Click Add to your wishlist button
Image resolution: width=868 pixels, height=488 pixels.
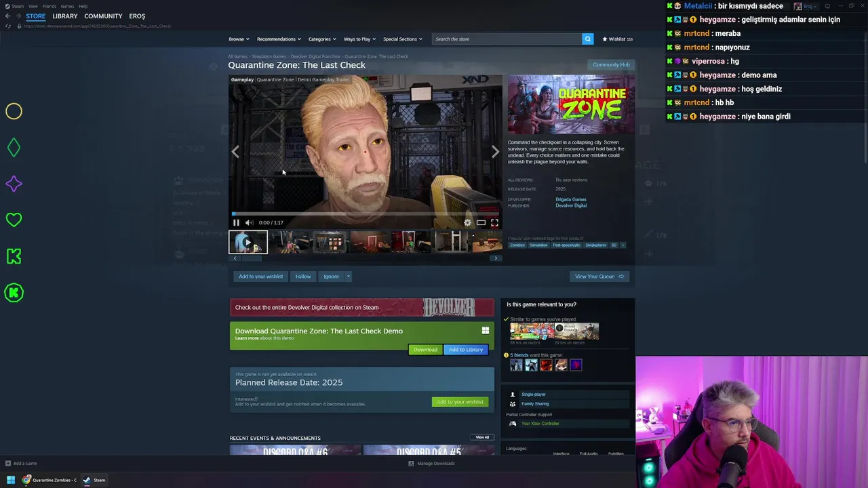coord(260,277)
